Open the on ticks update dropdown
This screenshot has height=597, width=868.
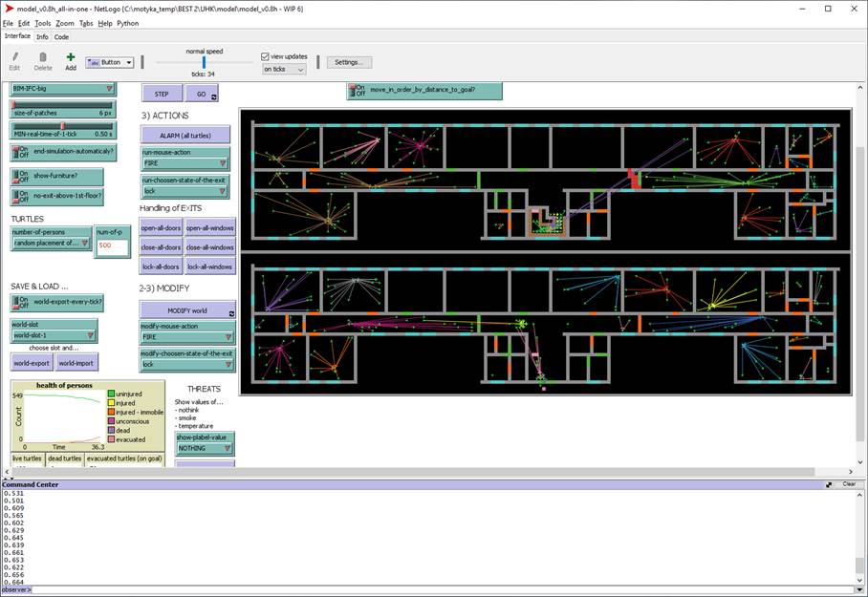283,70
